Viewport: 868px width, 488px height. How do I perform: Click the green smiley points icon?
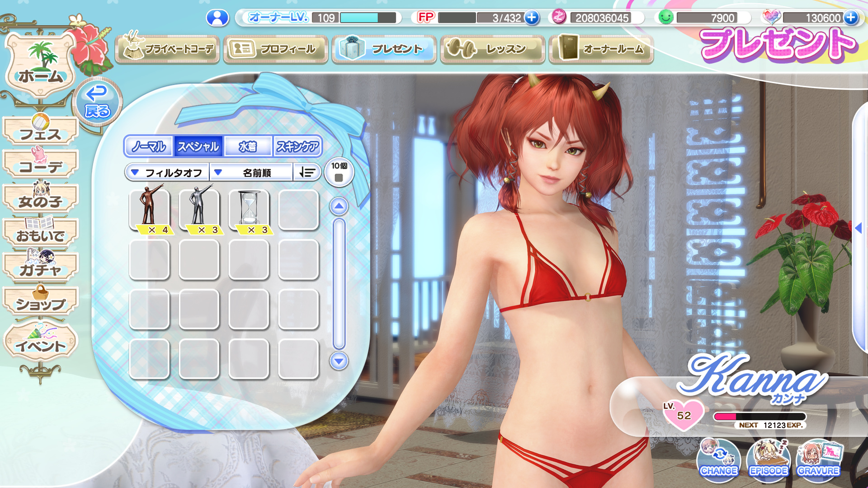coord(665,17)
